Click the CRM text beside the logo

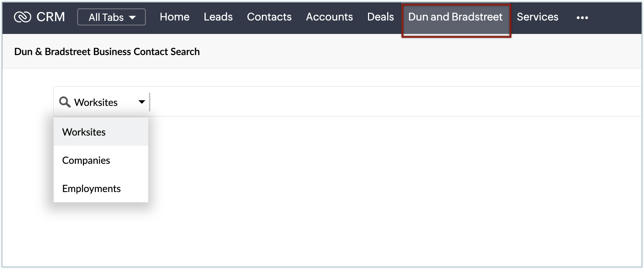(x=50, y=17)
